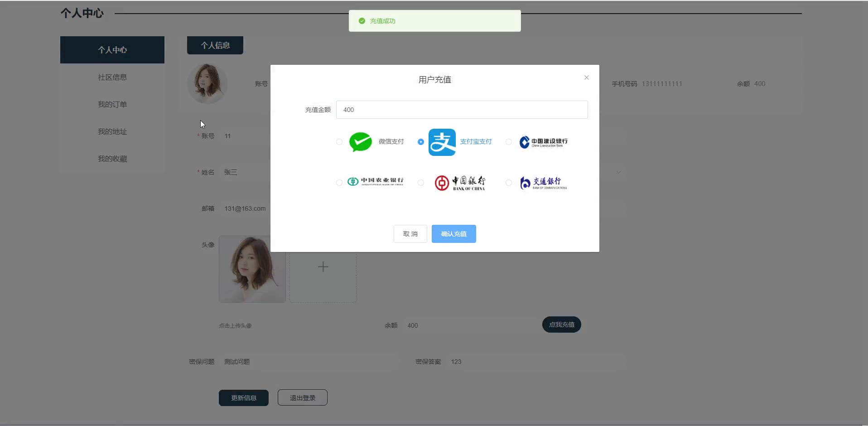Click the Agricultural Bank of China logo
868x426 pixels.
click(375, 181)
